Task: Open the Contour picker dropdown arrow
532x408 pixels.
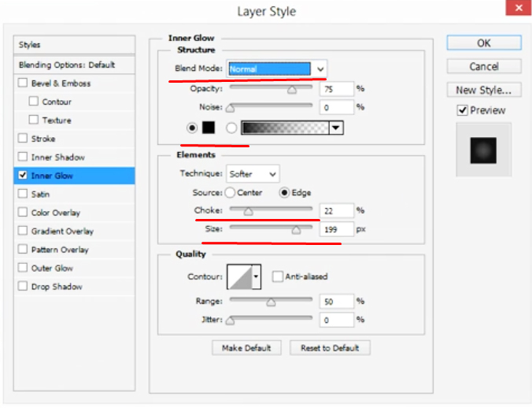Action: coord(256,276)
